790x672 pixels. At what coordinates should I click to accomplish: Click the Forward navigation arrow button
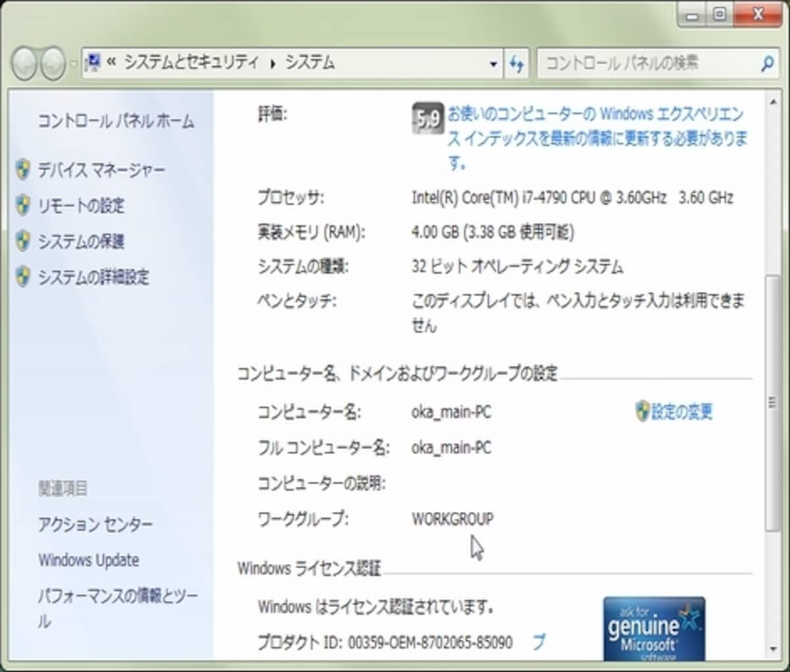click(x=53, y=64)
